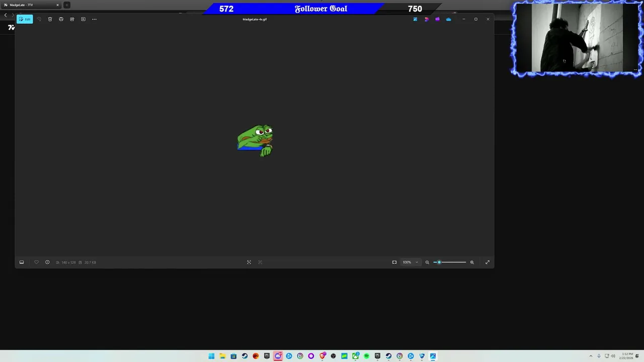The height and width of the screenshot is (362, 644).
Task: Expand the system tray hidden icons chevron
Action: (x=591, y=356)
